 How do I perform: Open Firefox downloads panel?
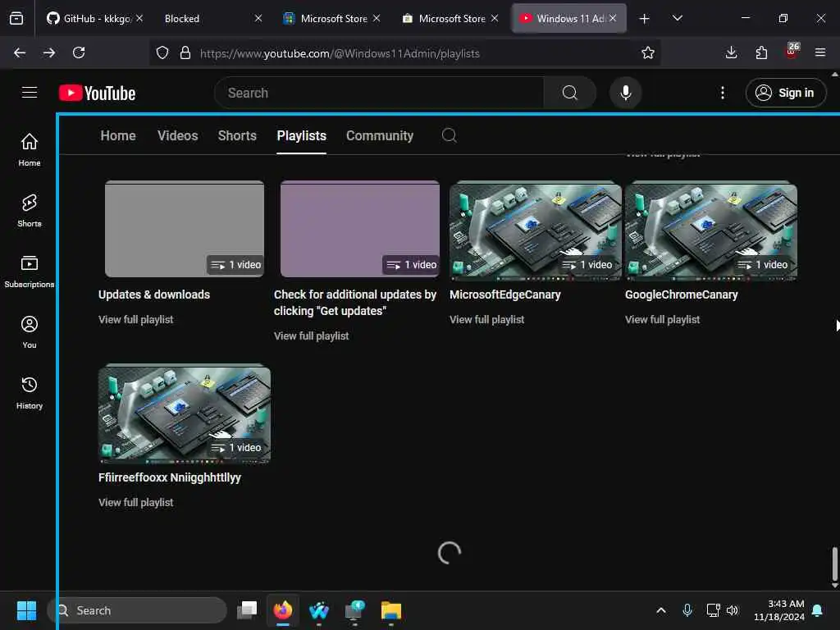pos(731,52)
